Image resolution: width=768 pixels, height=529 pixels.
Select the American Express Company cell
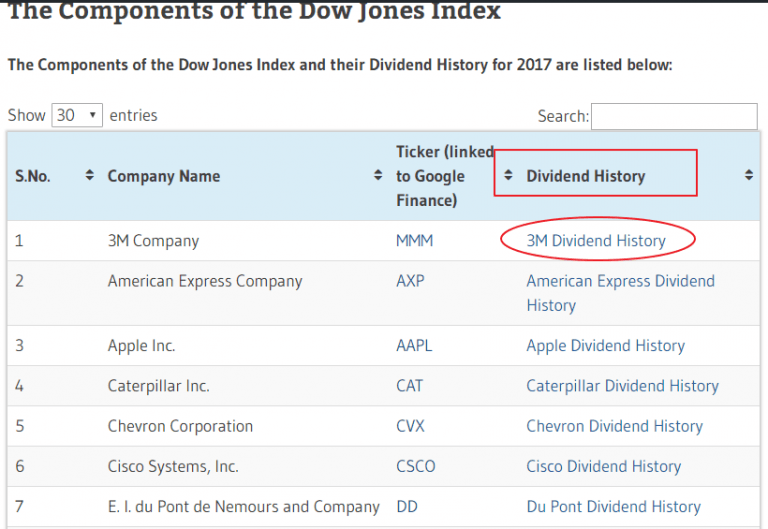click(x=205, y=281)
